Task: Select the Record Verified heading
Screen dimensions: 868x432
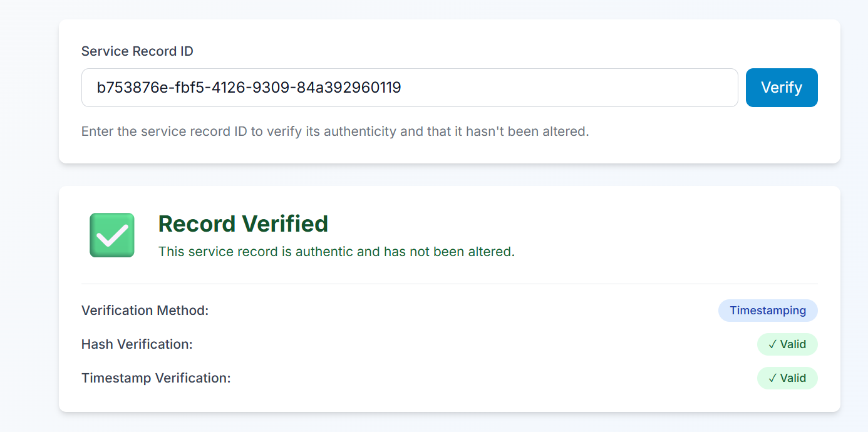Action: point(244,224)
